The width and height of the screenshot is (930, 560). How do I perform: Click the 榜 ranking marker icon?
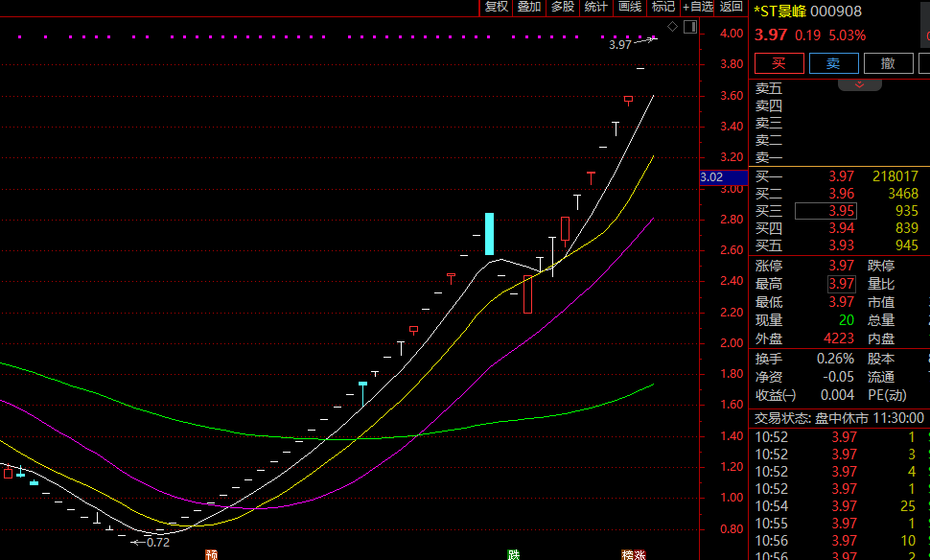pos(628,554)
